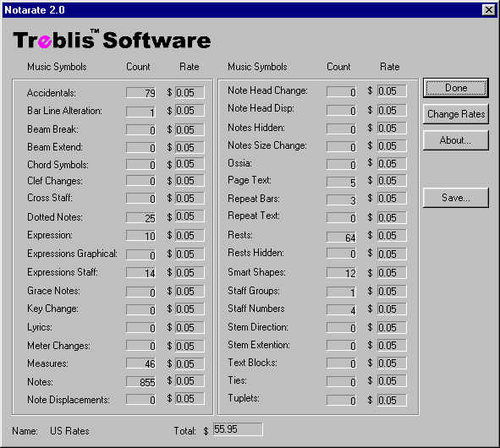Click the Grace Notes rate field
The height and width of the screenshot is (448, 500).
pyautogui.click(x=190, y=292)
